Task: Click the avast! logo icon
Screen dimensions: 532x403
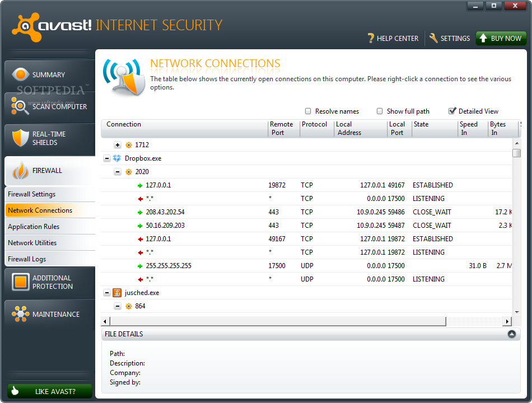Action: tap(26, 27)
